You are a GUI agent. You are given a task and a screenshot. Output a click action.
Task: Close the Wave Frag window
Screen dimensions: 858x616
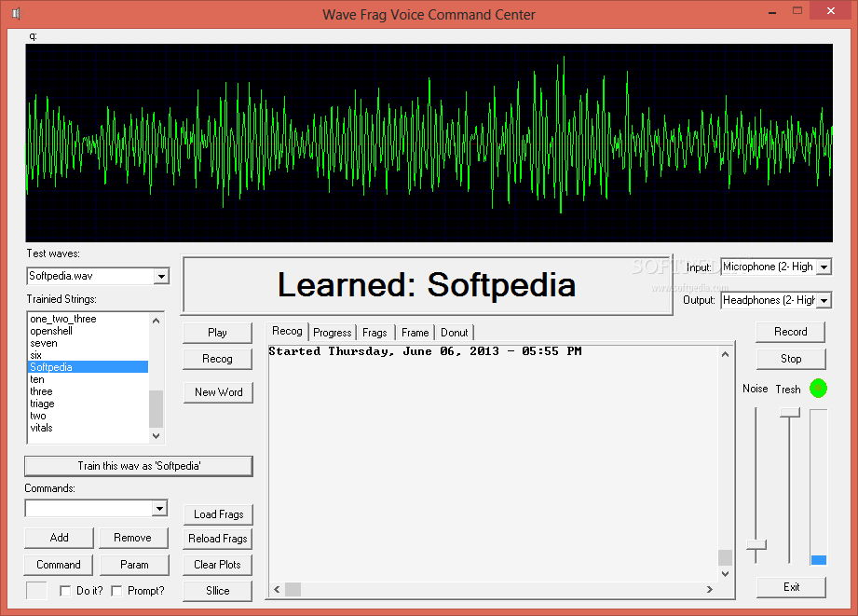pos(831,11)
